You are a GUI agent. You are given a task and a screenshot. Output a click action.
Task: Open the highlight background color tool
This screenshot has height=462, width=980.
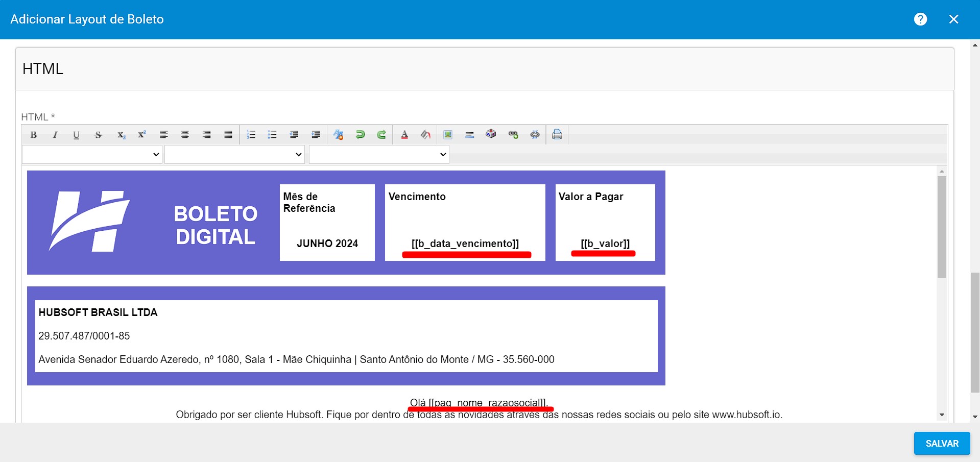click(x=426, y=135)
